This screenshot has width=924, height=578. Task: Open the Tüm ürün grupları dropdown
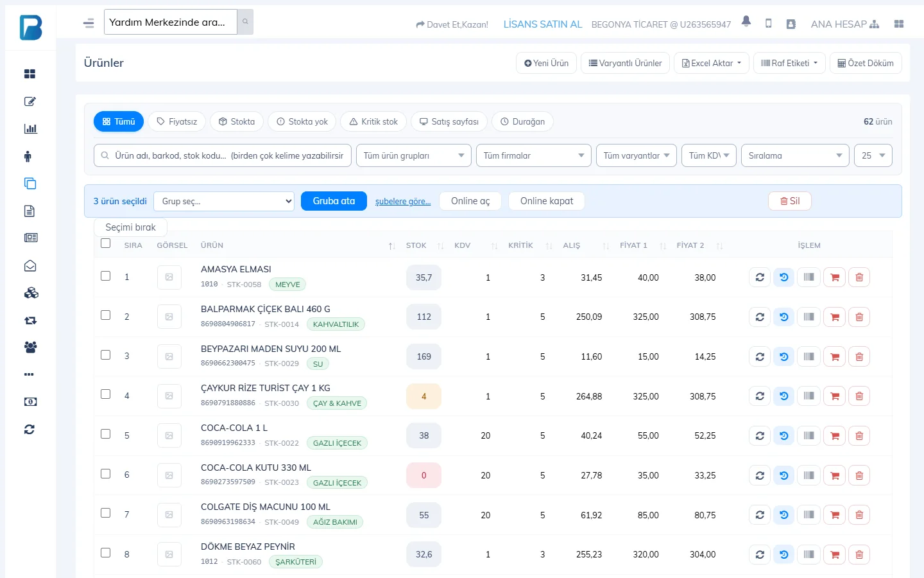pos(414,155)
